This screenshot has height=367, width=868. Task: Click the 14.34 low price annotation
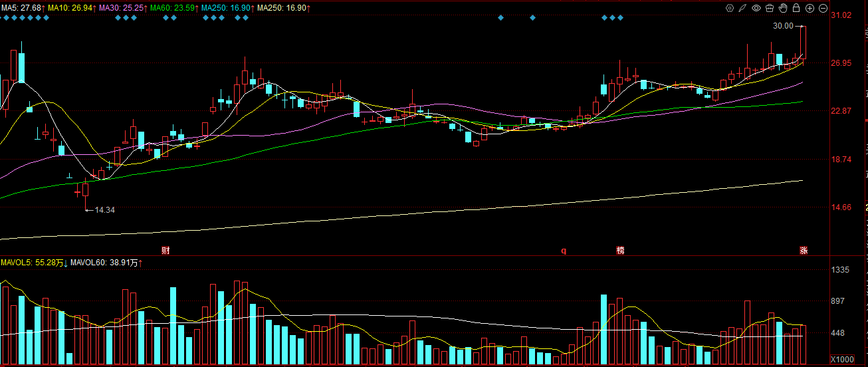coord(104,210)
